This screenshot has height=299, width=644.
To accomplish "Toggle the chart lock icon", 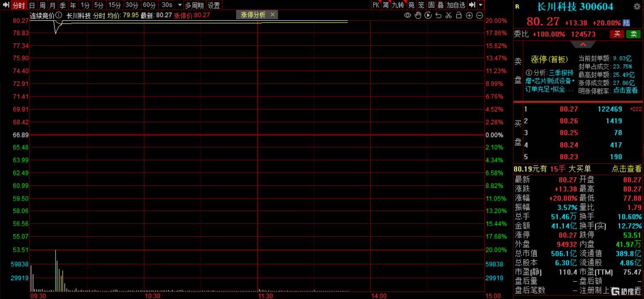I will pyautogui.click(x=459, y=15).
